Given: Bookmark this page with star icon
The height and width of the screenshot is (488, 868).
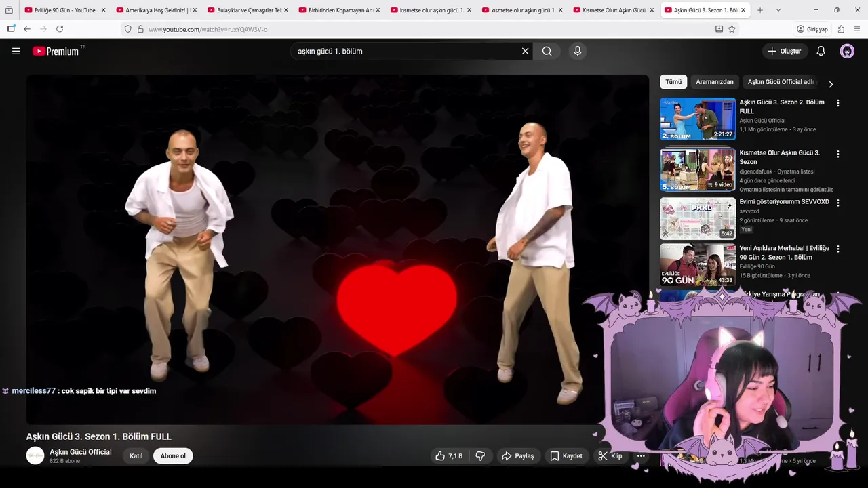Looking at the screenshot, I should [x=732, y=29].
